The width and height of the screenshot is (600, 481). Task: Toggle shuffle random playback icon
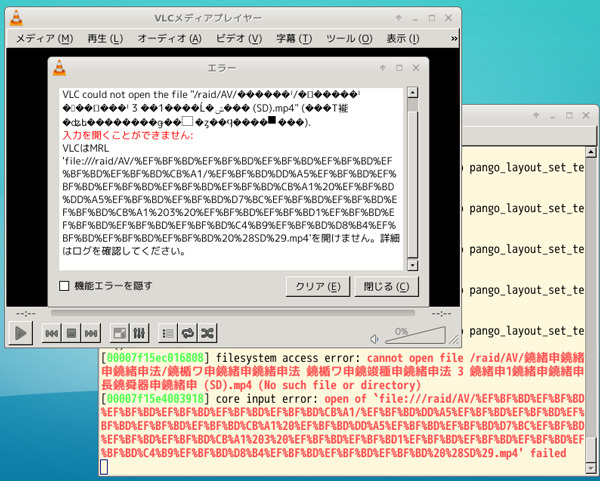207,333
